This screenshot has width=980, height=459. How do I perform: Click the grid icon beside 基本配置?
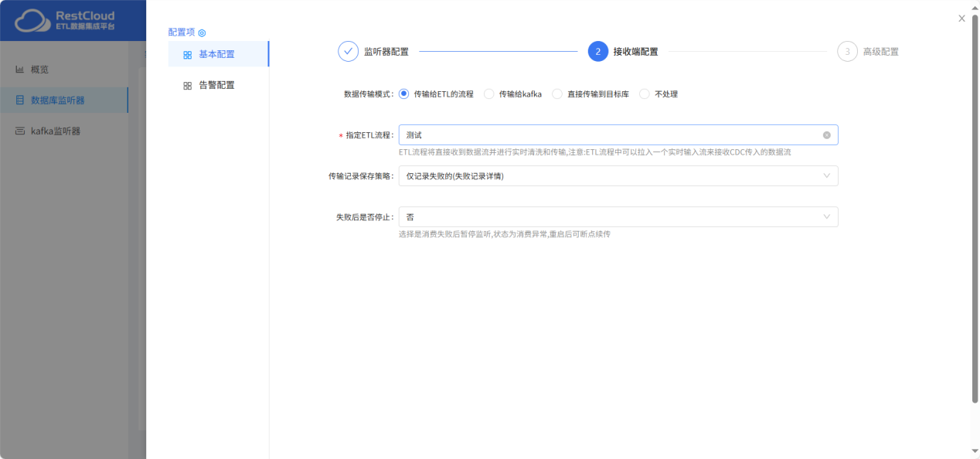tap(187, 55)
